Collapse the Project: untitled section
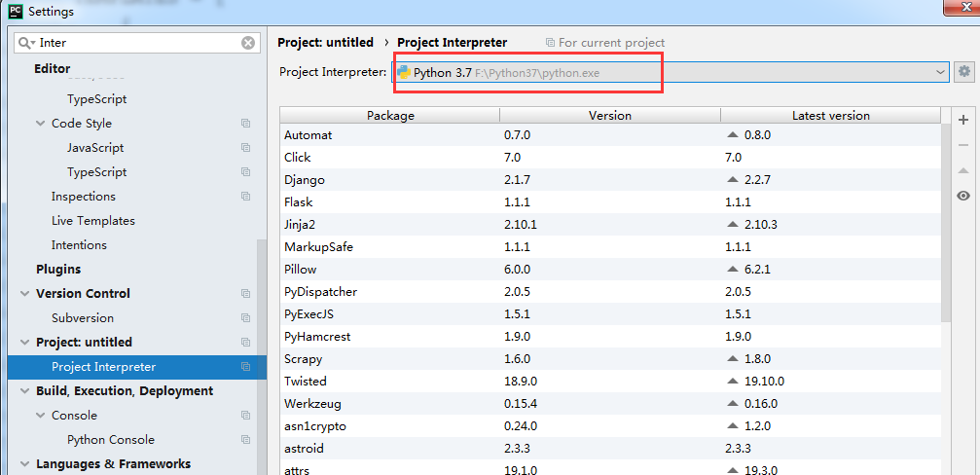This screenshot has width=980, height=475. pyautogui.click(x=25, y=343)
